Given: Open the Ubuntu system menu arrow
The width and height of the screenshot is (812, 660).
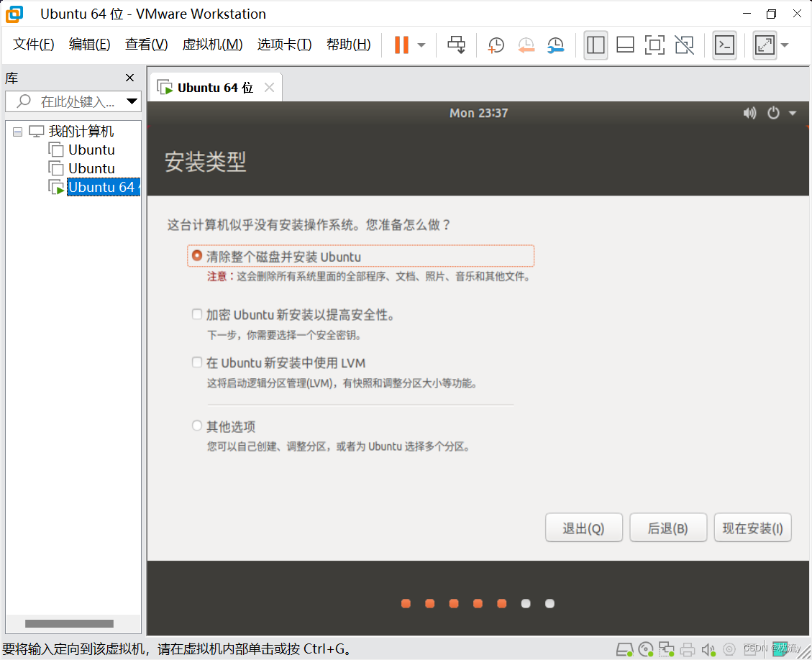Looking at the screenshot, I should [x=793, y=113].
